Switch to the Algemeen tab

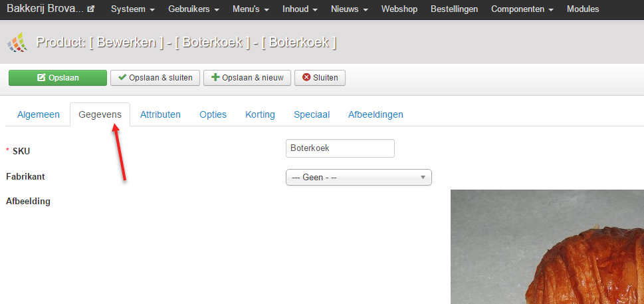coord(38,114)
